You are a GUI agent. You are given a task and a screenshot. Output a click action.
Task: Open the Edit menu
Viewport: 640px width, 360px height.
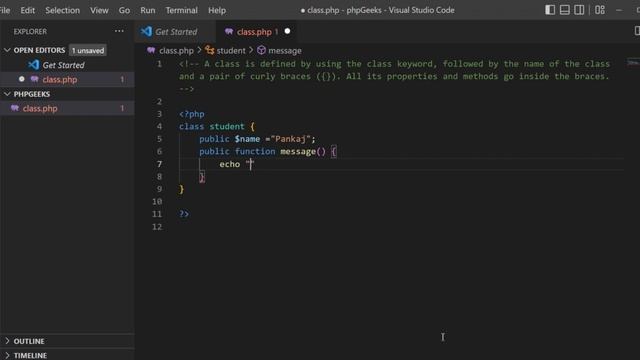tap(27, 10)
